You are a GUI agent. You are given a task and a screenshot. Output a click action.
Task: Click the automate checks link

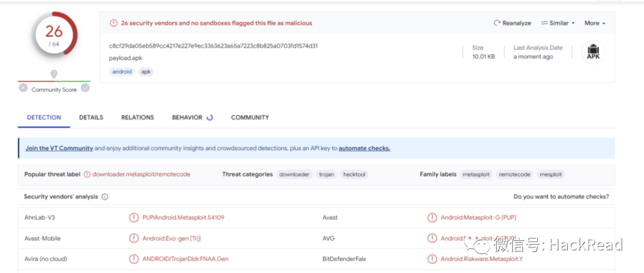tap(364, 148)
